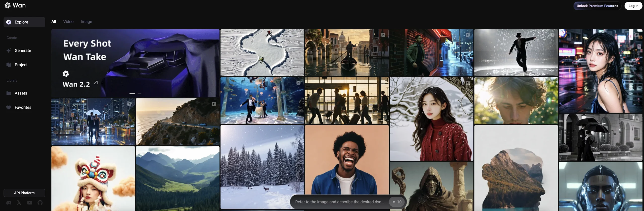Image resolution: width=644 pixels, height=211 pixels.
Task: Switch to the Image tab
Action: coord(86,22)
